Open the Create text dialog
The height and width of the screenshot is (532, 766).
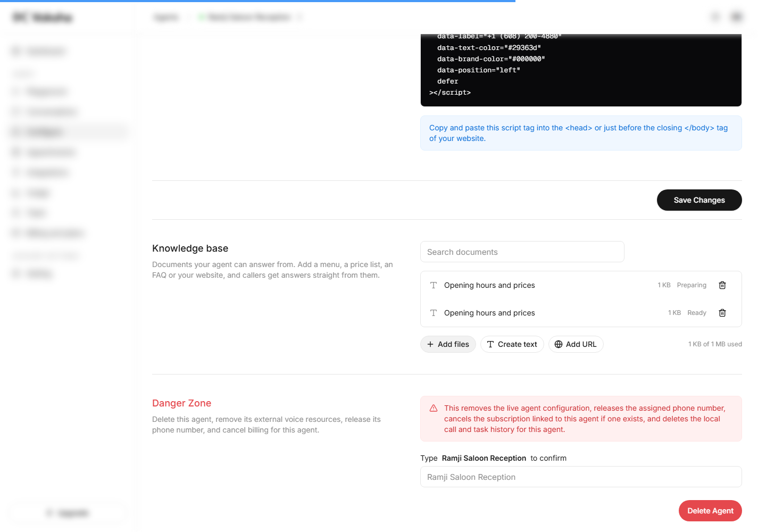(512, 344)
